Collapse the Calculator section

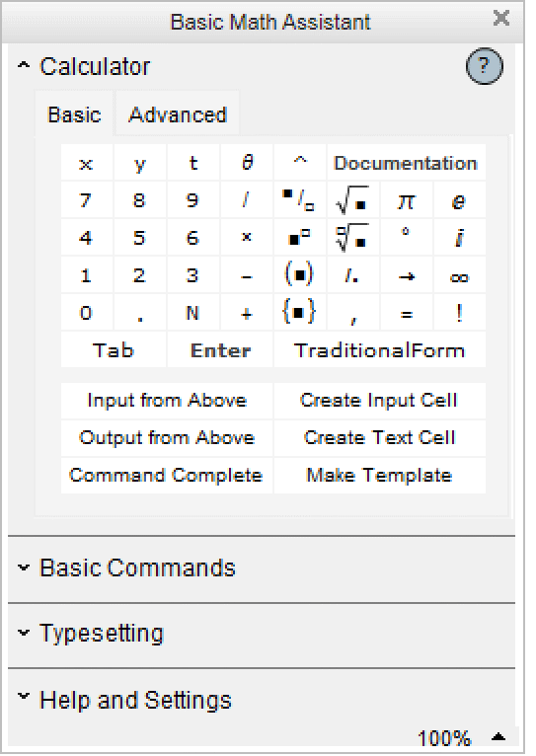pyautogui.click(x=23, y=65)
